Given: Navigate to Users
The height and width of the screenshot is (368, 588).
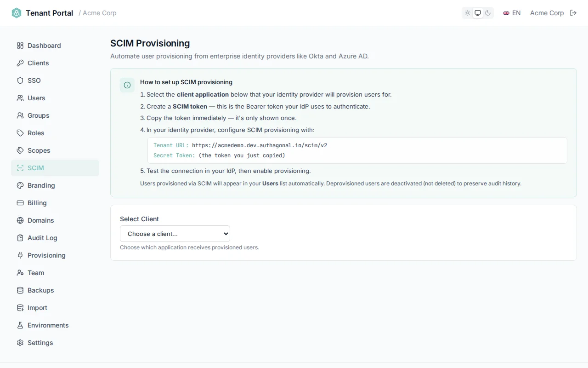Looking at the screenshot, I should pos(55,98).
